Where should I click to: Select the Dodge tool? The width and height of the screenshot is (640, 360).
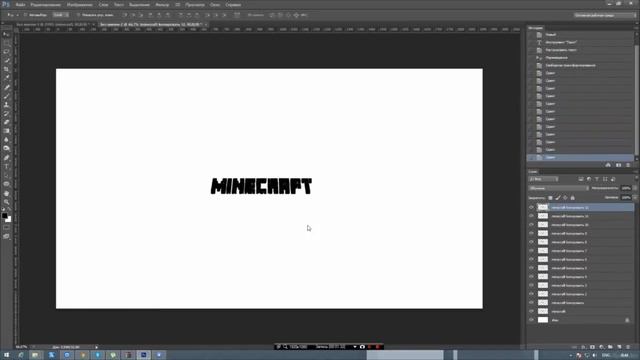(6, 149)
